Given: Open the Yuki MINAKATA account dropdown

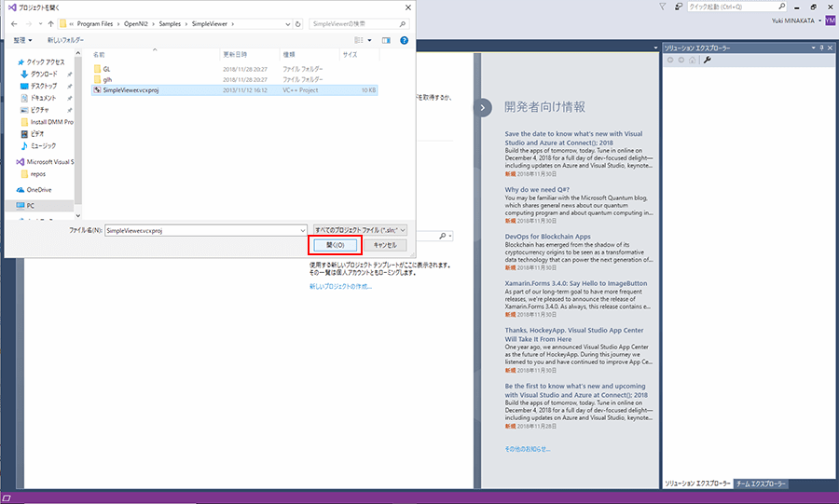Looking at the screenshot, I should (x=796, y=20).
